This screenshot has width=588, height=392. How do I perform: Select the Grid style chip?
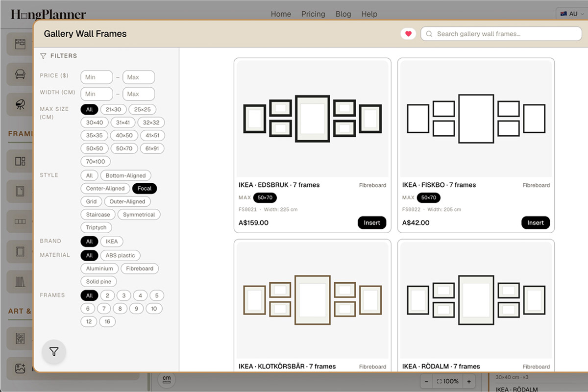pos(91,201)
